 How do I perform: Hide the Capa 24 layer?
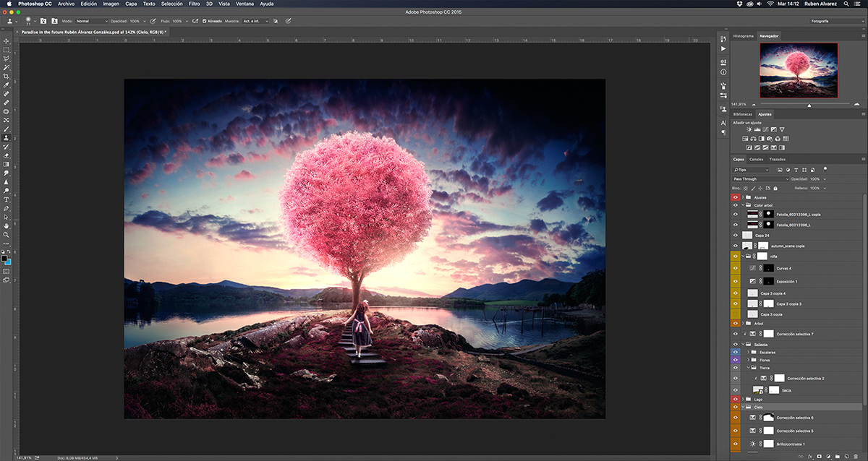736,235
